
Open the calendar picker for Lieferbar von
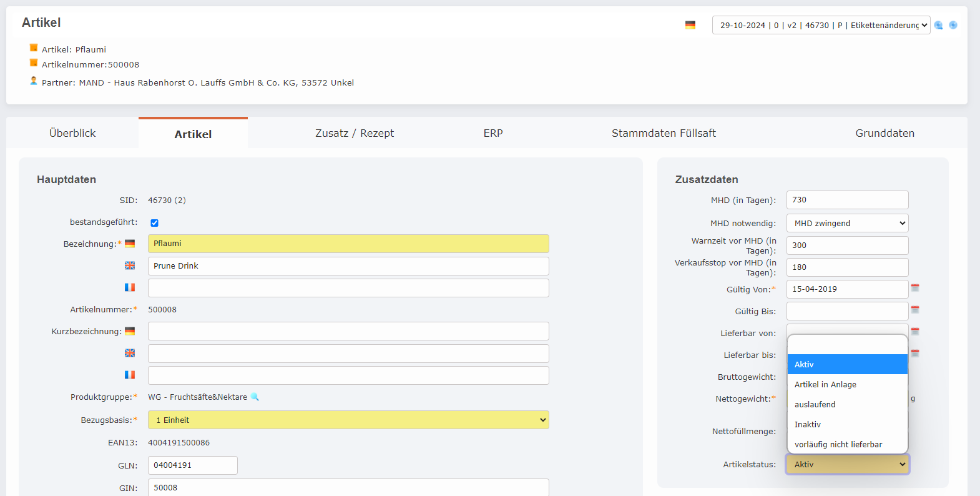(915, 331)
